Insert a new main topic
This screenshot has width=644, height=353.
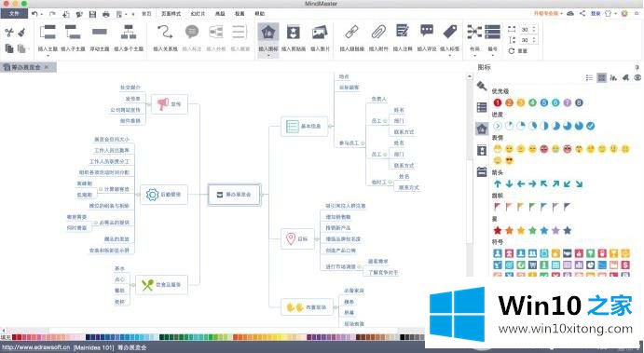pyautogui.click(x=48, y=37)
